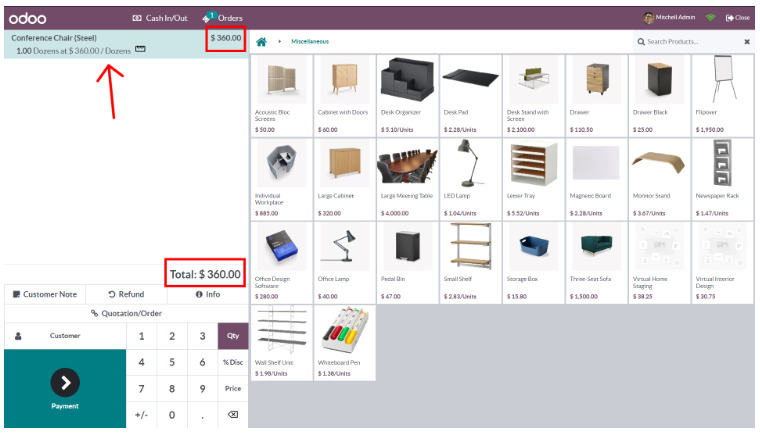This screenshot has width=760, height=437.
Task: Click the Wi-Fi connection status icon
Action: (x=711, y=18)
